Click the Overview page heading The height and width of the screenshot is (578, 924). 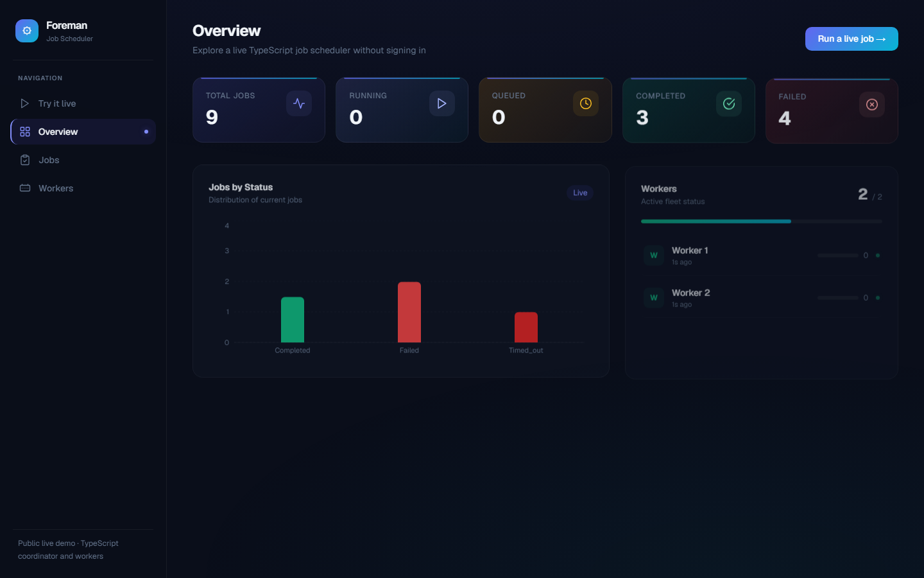tap(227, 31)
